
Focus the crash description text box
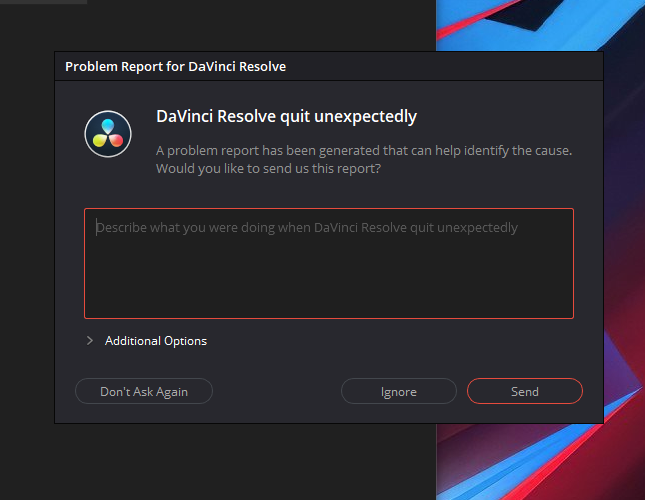click(329, 264)
